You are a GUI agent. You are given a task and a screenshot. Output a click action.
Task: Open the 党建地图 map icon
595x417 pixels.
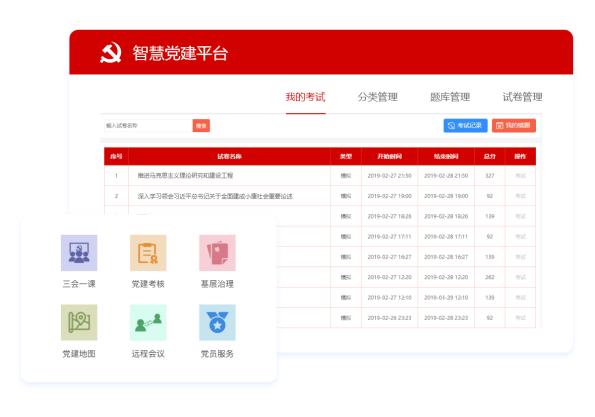79,322
